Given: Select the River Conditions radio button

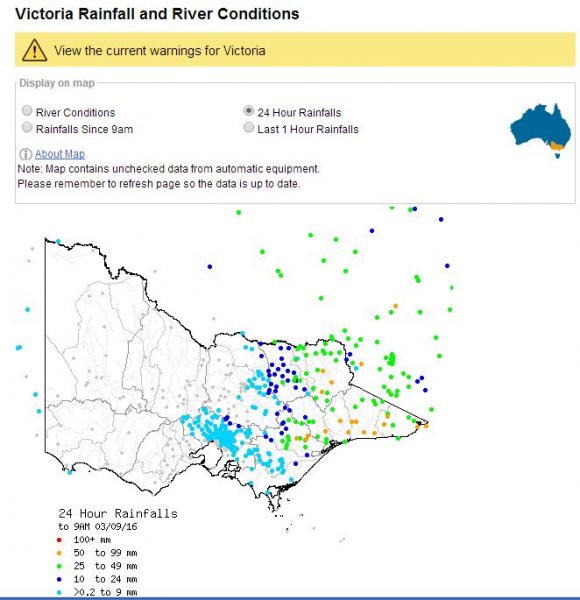Looking at the screenshot, I should tap(27, 111).
